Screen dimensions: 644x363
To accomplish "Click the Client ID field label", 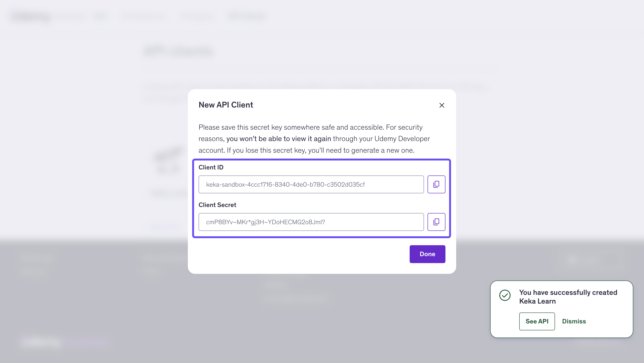I will pyautogui.click(x=211, y=167).
